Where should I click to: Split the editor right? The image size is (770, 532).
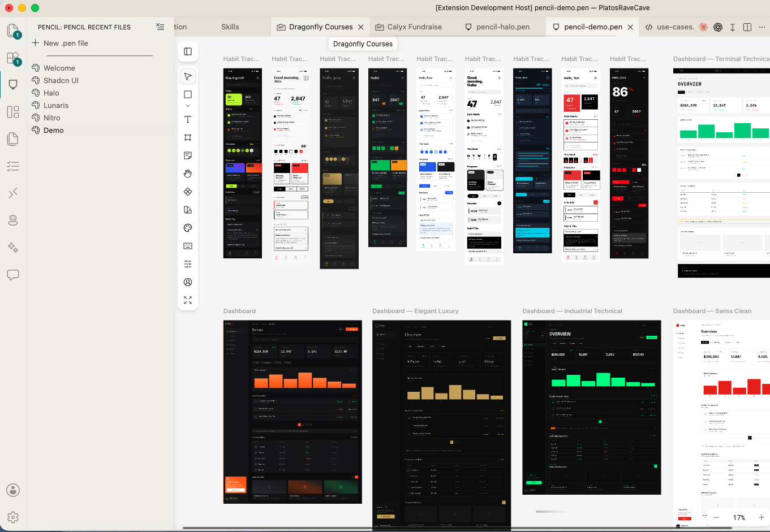click(x=747, y=27)
